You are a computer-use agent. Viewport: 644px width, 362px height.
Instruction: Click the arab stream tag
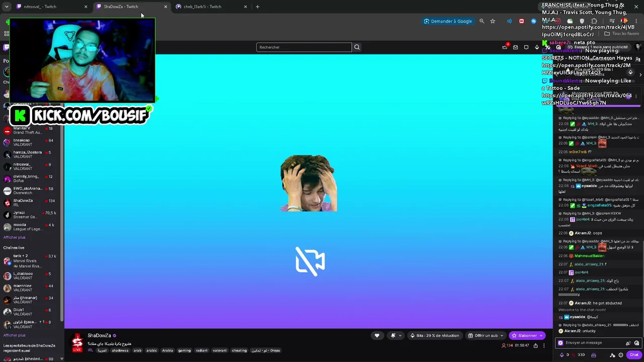(x=137, y=350)
